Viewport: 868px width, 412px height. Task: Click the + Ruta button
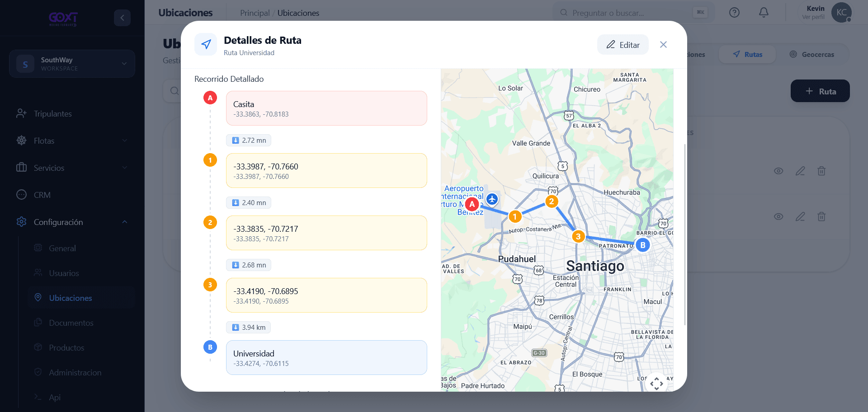click(x=820, y=91)
